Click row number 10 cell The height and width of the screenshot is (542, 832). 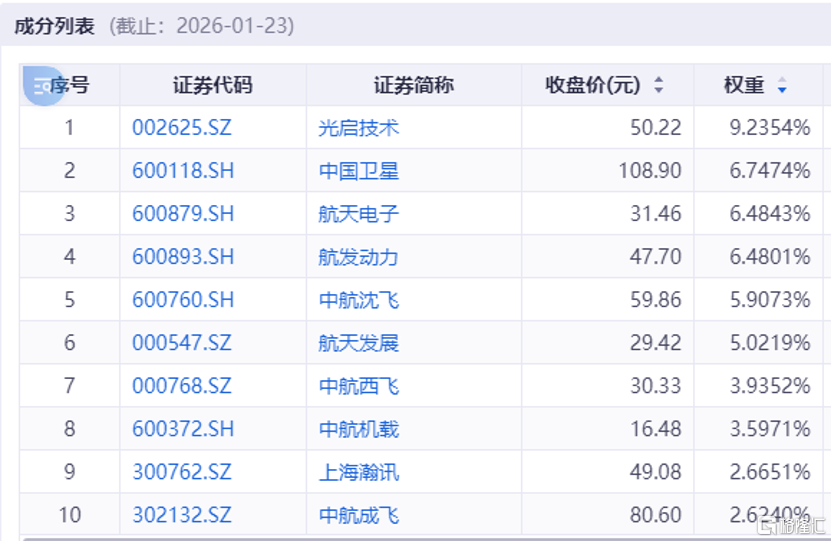[x=70, y=515]
